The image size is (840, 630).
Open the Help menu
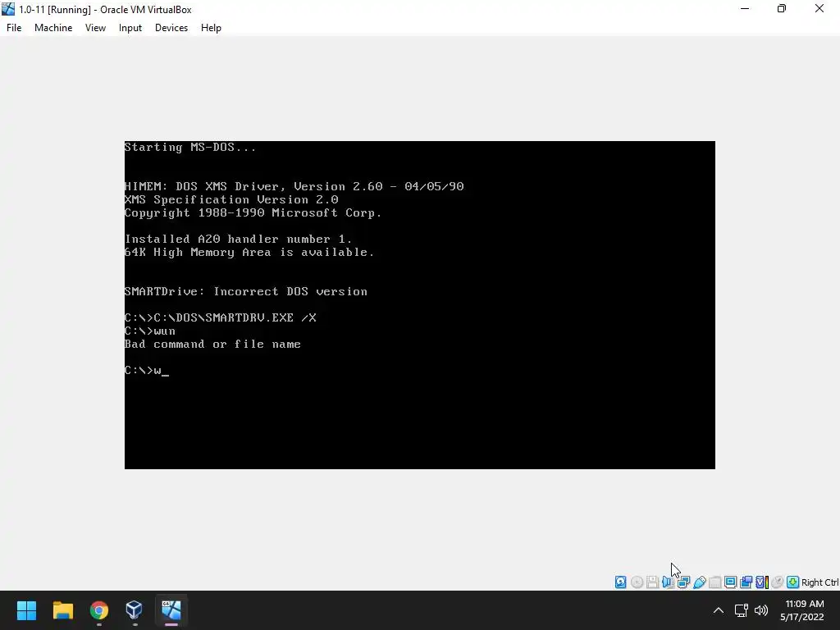(x=211, y=28)
